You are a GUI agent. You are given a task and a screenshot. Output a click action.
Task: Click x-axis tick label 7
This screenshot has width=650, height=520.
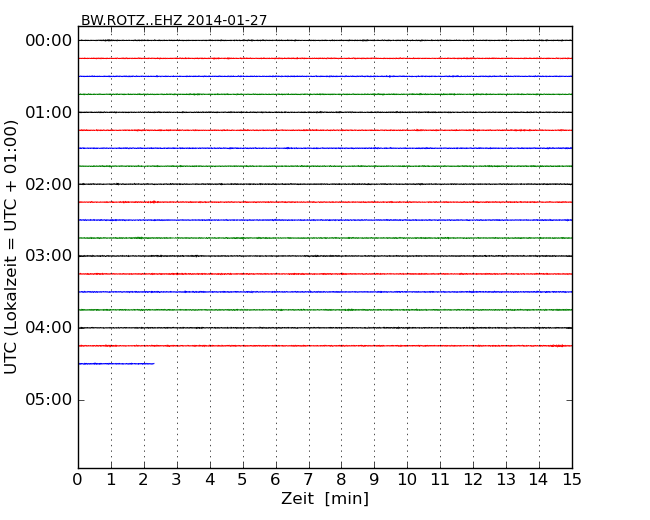(x=308, y=479)
